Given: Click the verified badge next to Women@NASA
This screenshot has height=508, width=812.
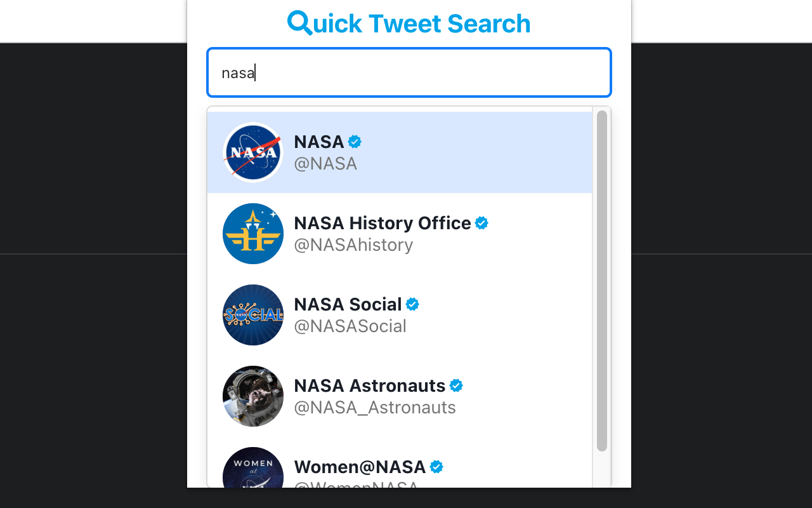Looking at the screenshot, I should tap(436, 466).
